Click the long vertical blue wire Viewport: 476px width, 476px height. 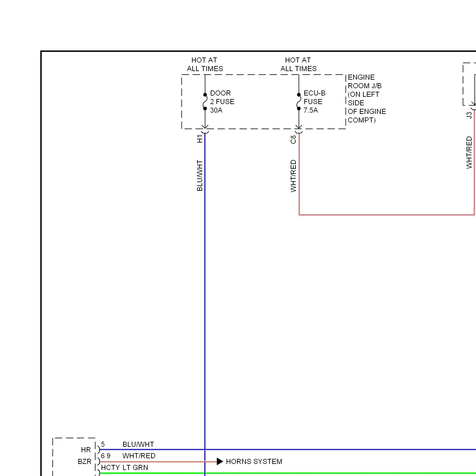coord(205,304)
